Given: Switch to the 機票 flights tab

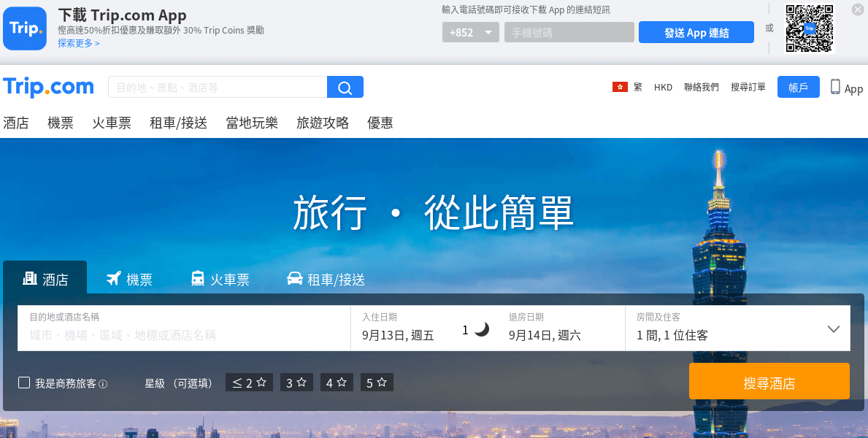Looking at the screenshot, I should coord(129,279).
